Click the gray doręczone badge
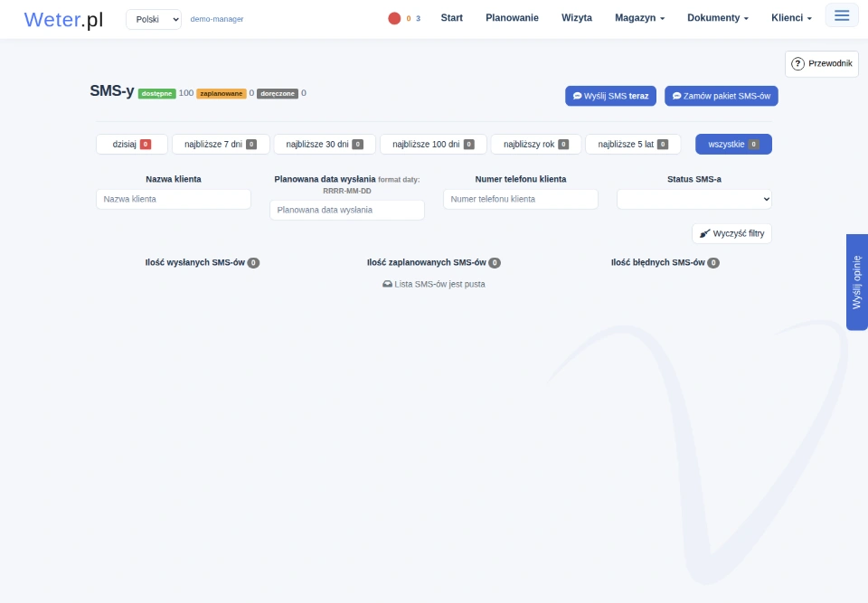The width and height of the screenshot is (868, 603). 278,94
